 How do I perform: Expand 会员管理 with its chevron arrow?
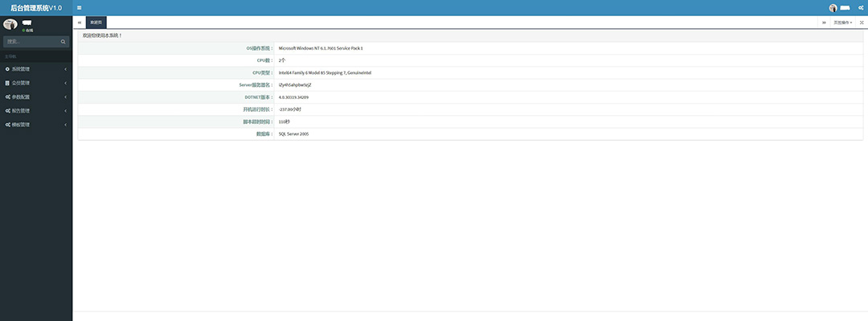(65, 83)
